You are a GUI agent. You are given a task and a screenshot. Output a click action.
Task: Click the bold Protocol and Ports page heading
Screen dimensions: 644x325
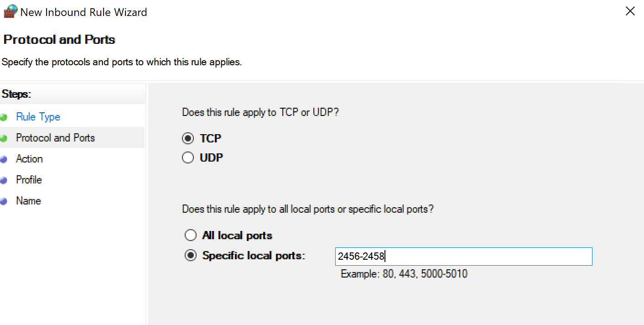tap(59, 40)
